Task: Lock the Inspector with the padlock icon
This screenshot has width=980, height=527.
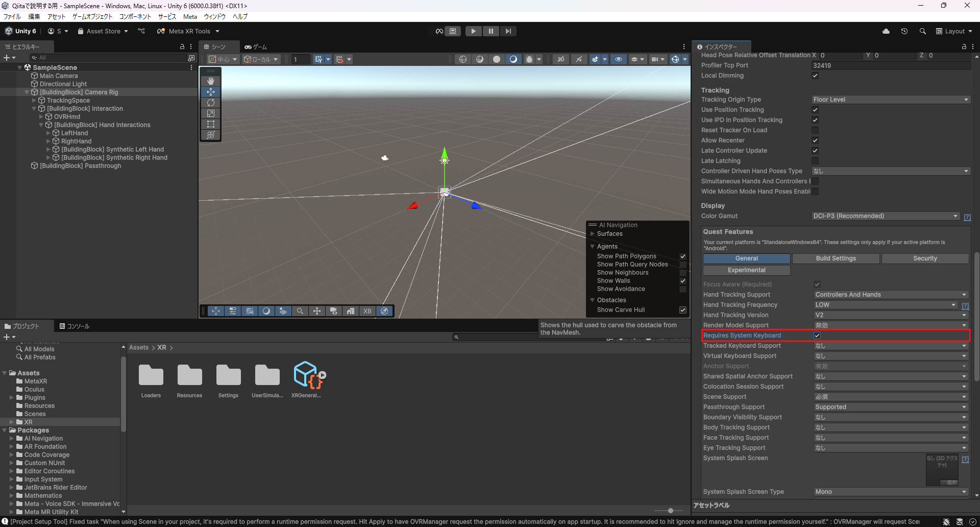Action: point(964,46)
